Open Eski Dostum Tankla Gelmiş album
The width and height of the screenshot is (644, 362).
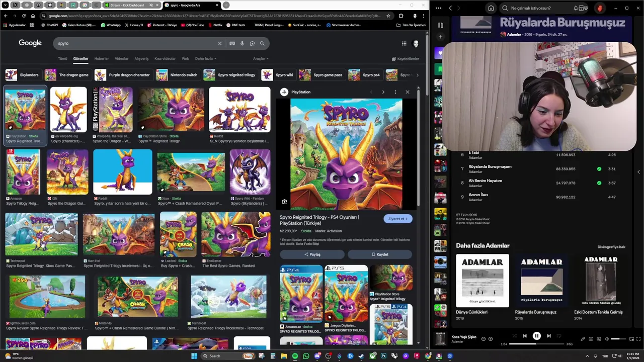[x=601, y=281]
